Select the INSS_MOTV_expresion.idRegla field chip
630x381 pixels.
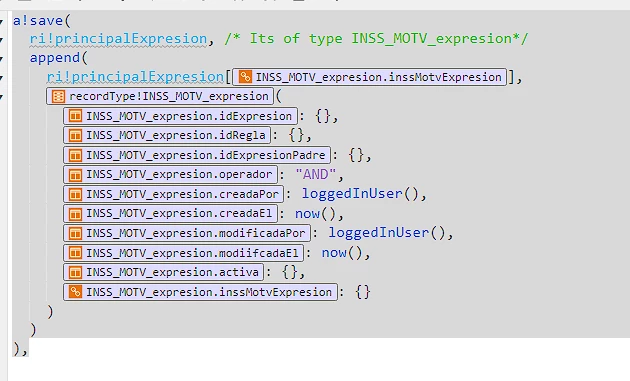[167, 135]
